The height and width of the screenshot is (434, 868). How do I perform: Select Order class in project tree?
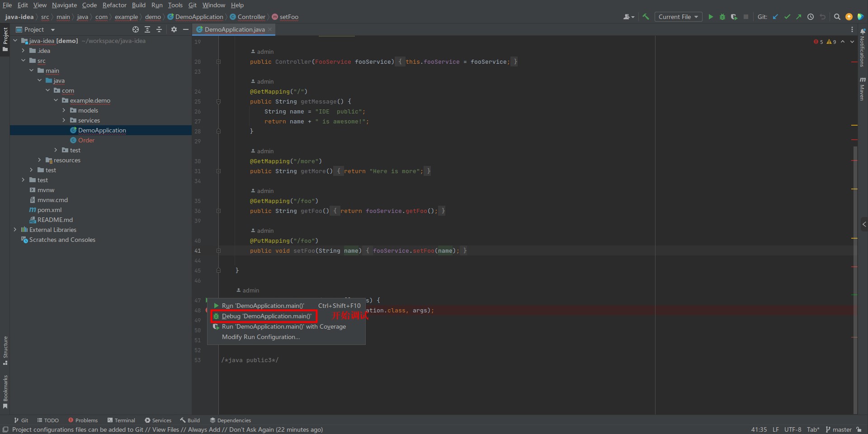[86, 140]
